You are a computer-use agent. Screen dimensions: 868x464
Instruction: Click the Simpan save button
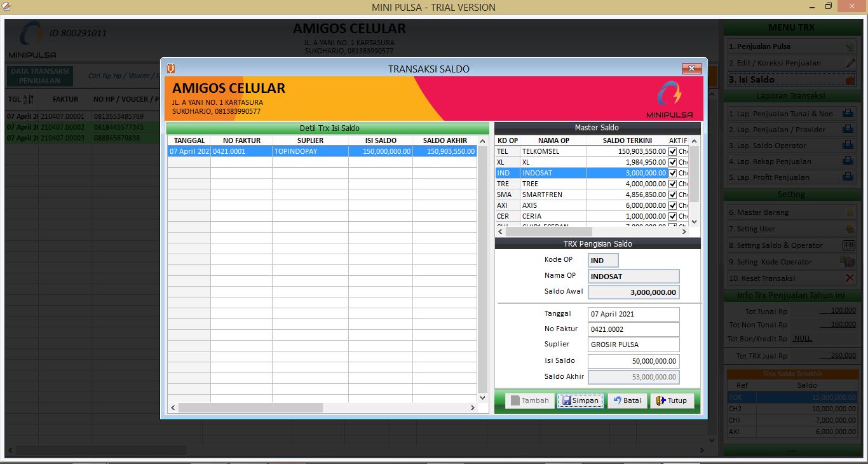coord(580,400)
